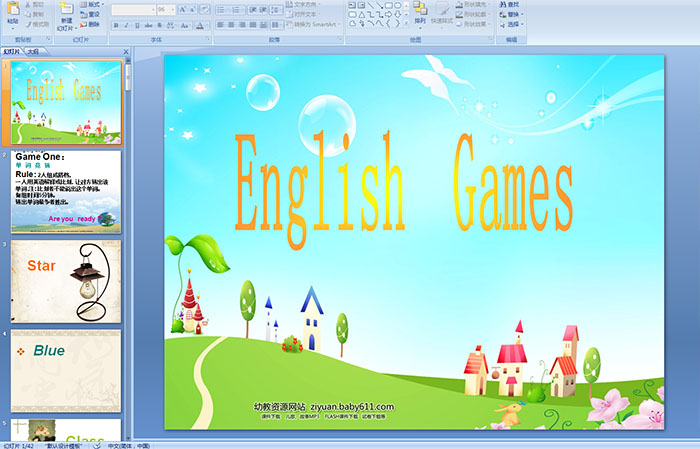Toggle Center text alignment
The height and width of the screenshot is (449, 700).
click(231, 25)
